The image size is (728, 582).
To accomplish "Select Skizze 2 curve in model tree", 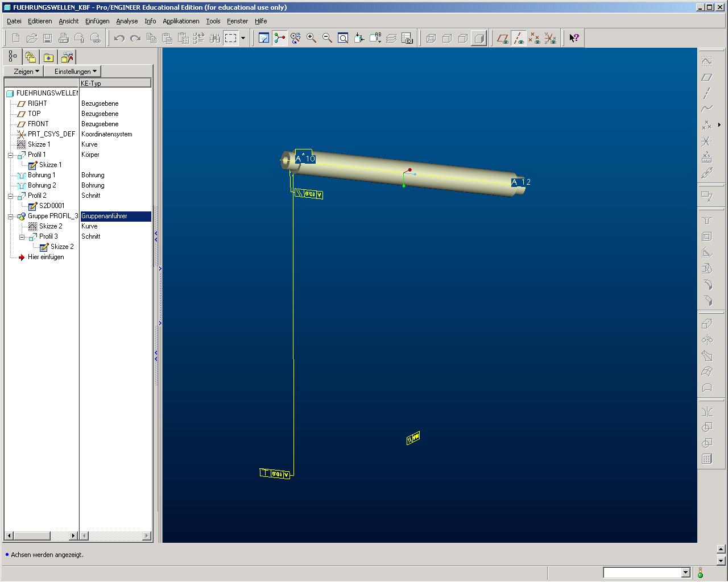I will click(x=51, y=226).
